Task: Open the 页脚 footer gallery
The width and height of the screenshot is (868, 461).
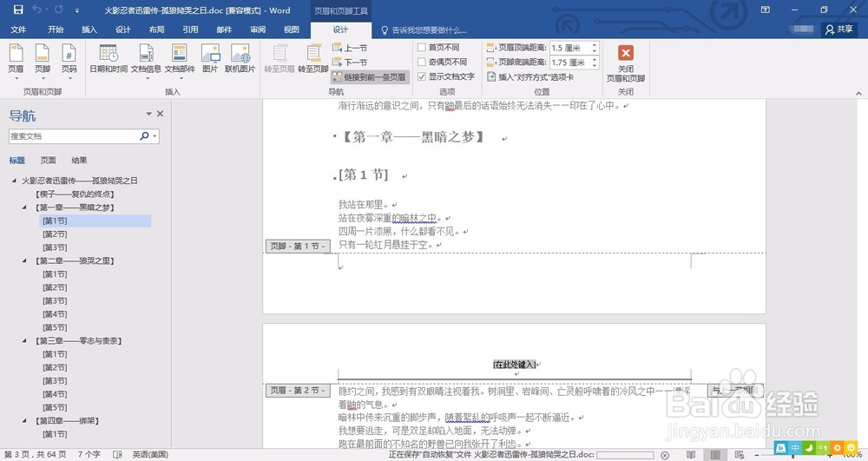Action: 43,62
